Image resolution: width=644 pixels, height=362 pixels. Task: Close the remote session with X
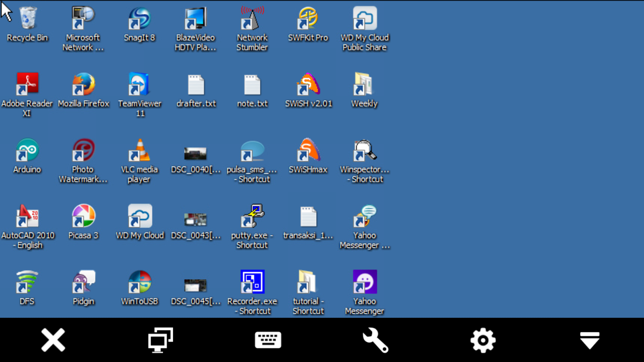pyautogui.click(x=53, y=340)
